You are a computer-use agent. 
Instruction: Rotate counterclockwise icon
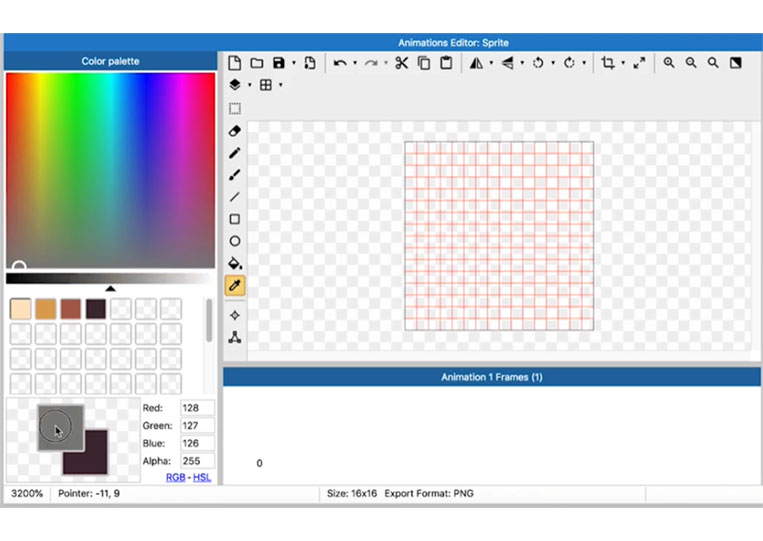538,63
